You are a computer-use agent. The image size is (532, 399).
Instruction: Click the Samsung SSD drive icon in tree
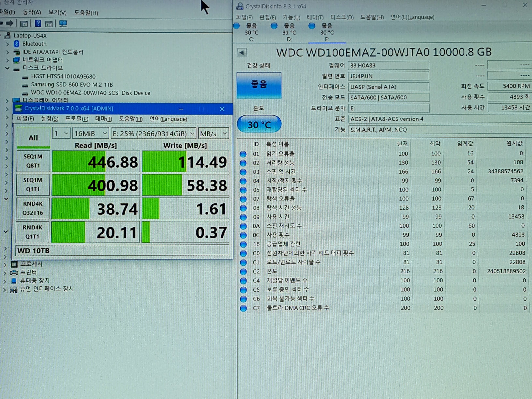tap(25, 85)
